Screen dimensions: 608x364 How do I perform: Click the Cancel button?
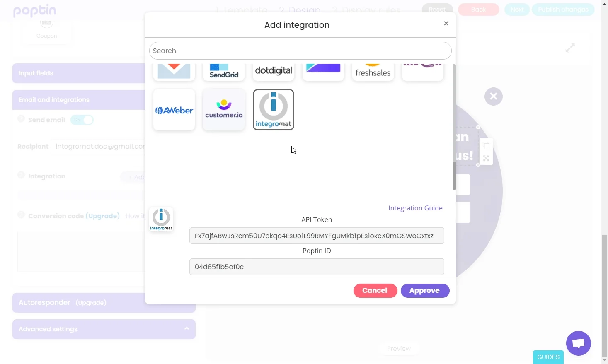coord(375,291)
